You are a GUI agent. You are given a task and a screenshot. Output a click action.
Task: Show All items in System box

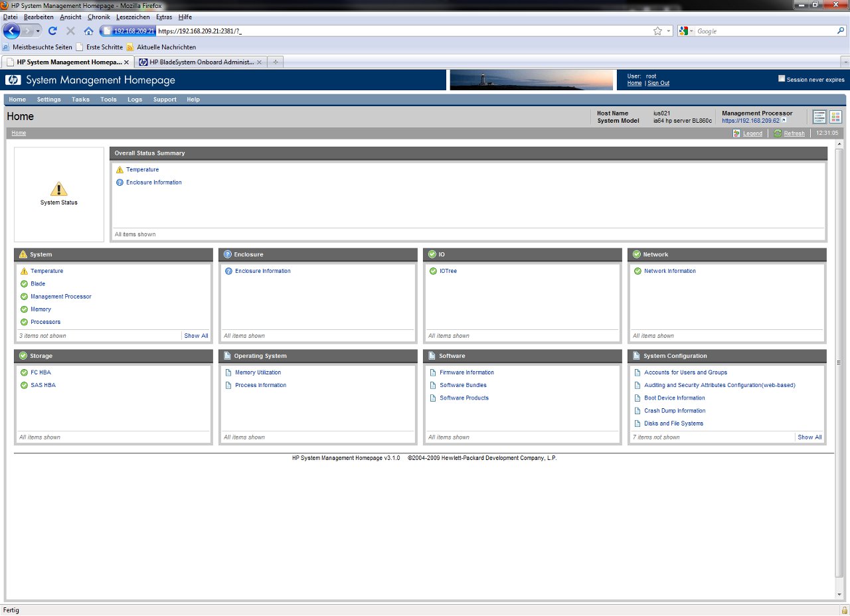coord(196,336)
